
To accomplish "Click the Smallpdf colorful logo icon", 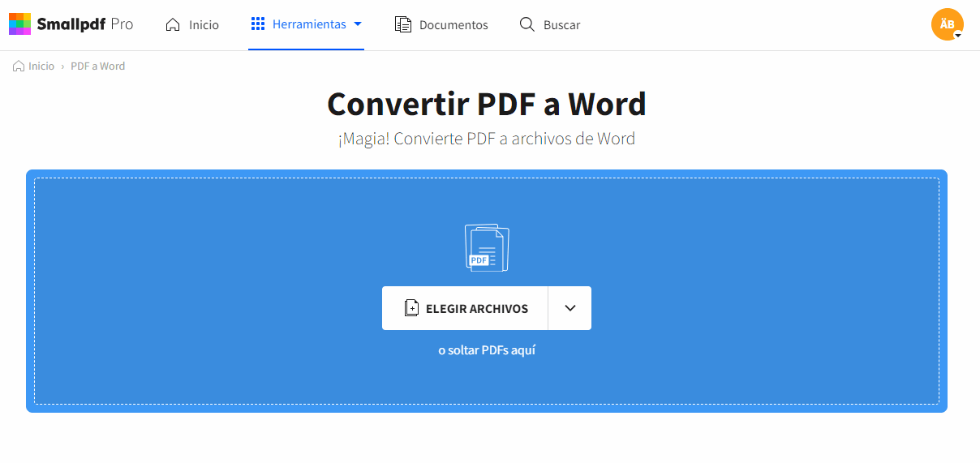I will click(x=19, y=24).
